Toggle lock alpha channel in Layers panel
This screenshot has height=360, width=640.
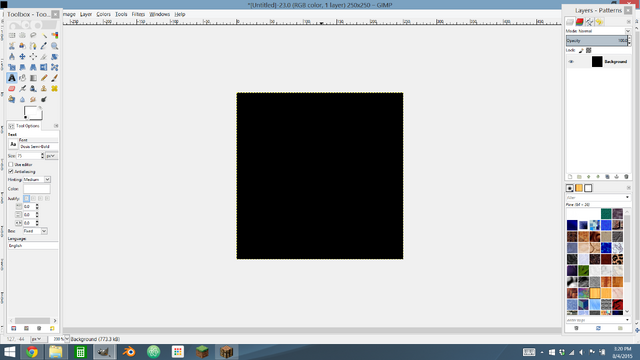click(x=589, y=50)
